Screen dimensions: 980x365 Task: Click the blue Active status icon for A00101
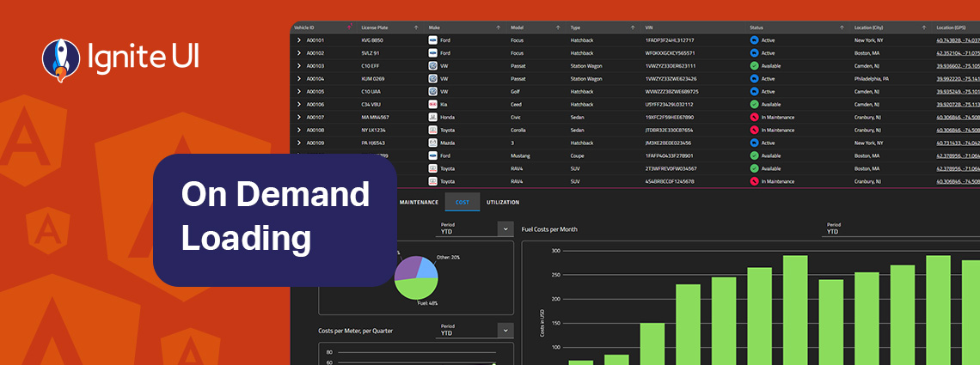pos(754,40)
